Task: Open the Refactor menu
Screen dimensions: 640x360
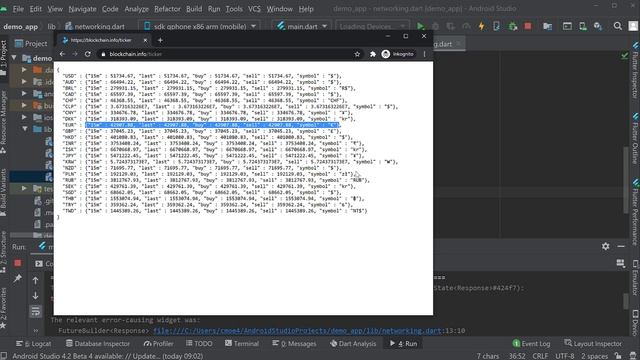Action: tap(167, 9)
